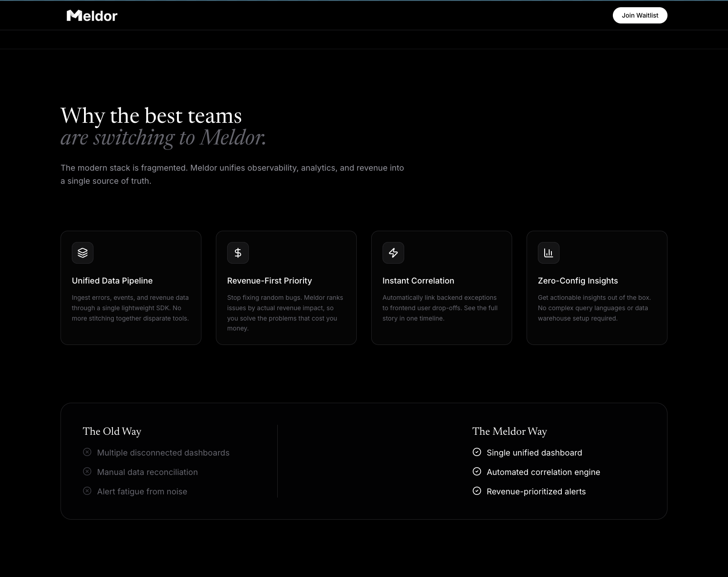Select the Revenue-First Priority card
The width and height of the screenshot is (728, 577).
[x=286, y=288]
